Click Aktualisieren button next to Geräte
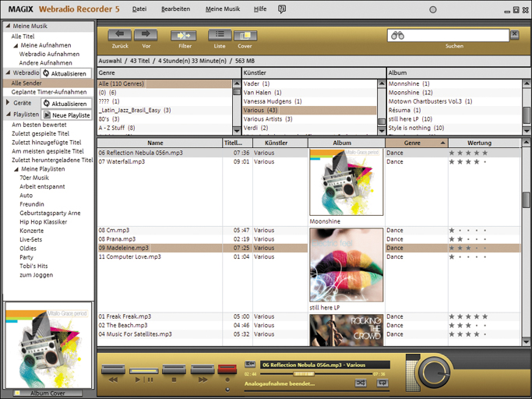The image size is (532, 399). point(66,104)
